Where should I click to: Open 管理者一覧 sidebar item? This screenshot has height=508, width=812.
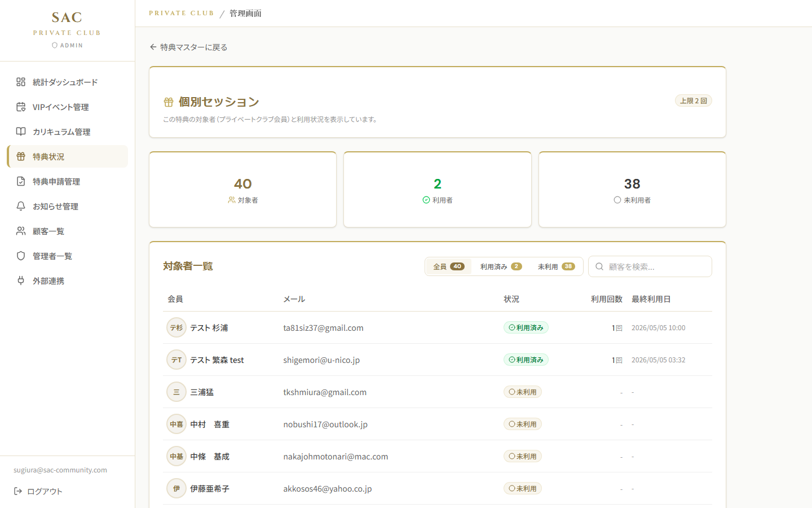pos(67,256)
